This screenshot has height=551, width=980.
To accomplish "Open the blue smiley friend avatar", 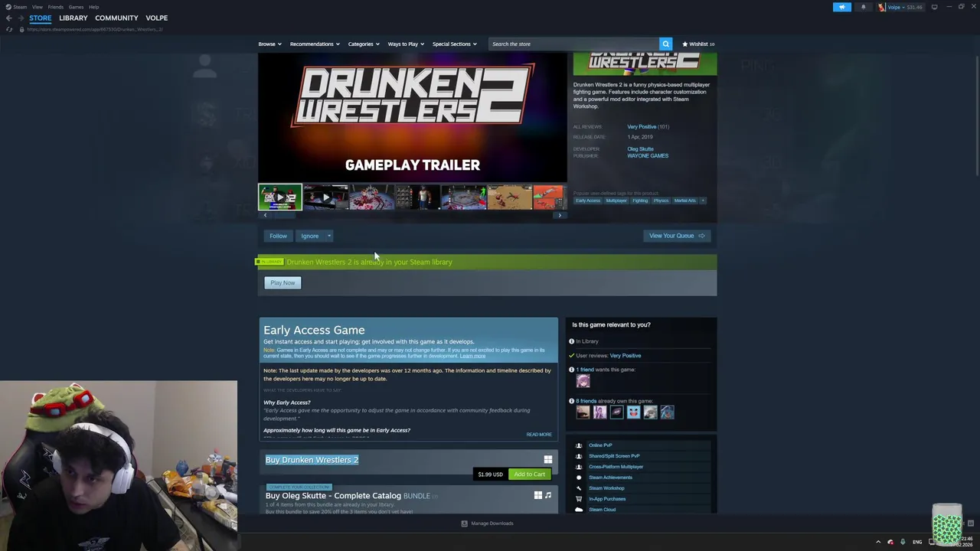I will 633,412.
